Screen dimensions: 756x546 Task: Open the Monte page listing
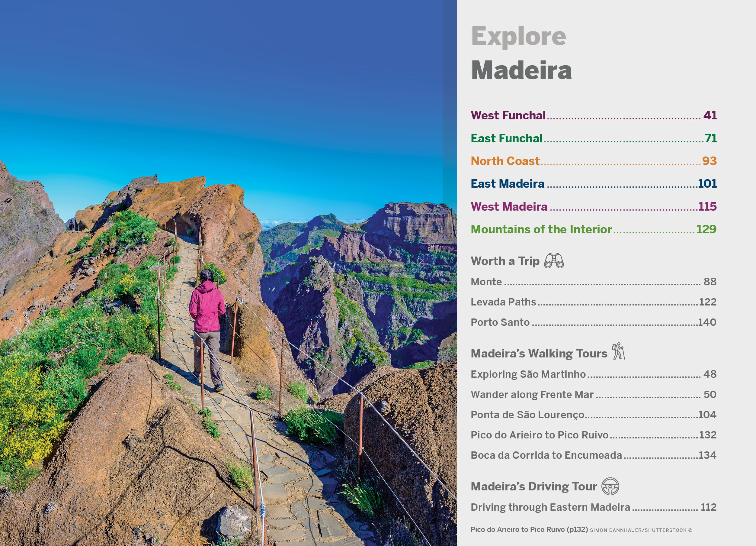click(x=593, y=282)
